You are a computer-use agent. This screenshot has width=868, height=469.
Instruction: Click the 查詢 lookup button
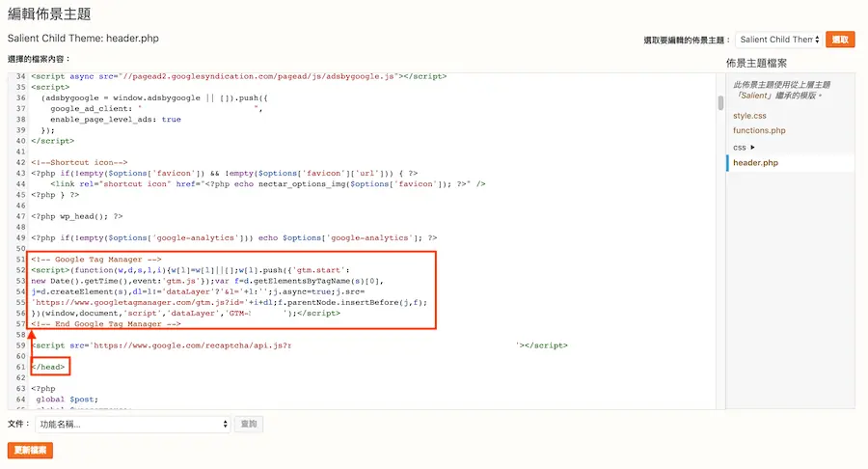click(x=249, y=425)
